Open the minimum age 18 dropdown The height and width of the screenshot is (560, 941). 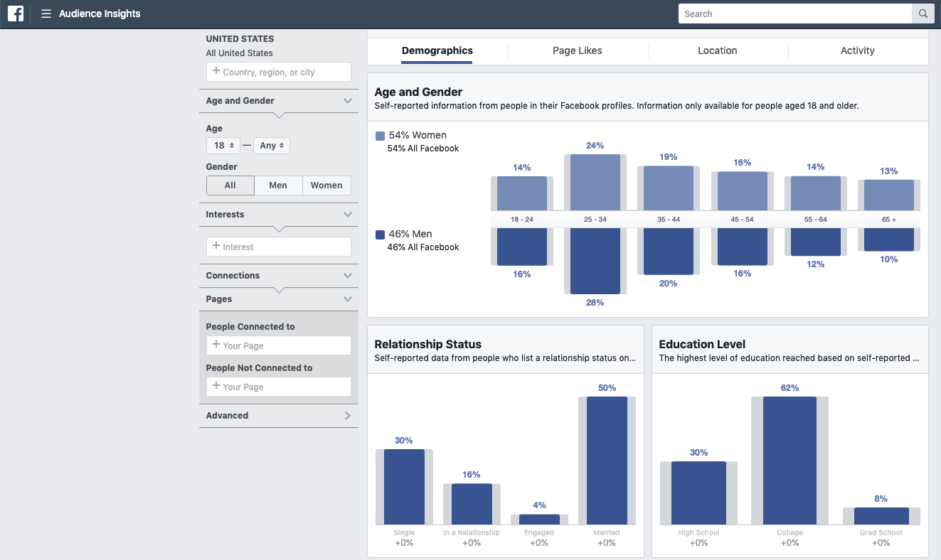223,146
